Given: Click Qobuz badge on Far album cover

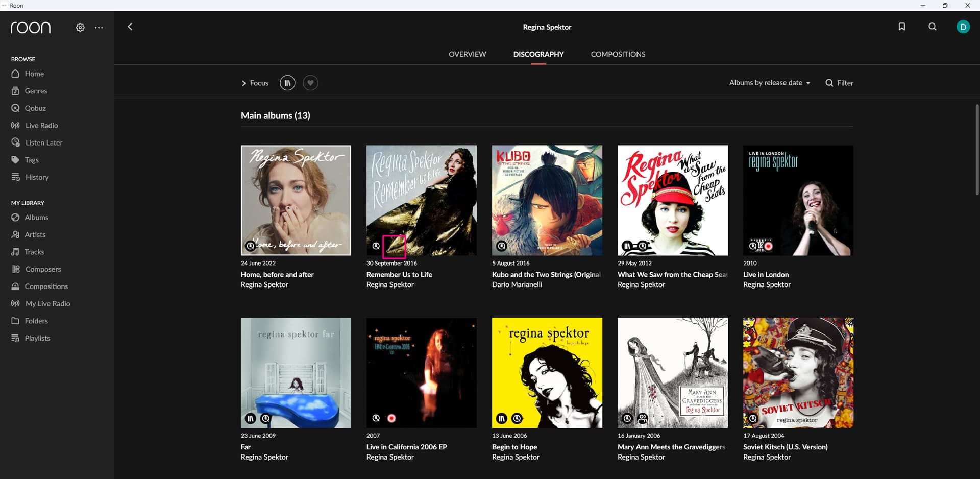Looking at the screenshot, I should coord(265,419).
